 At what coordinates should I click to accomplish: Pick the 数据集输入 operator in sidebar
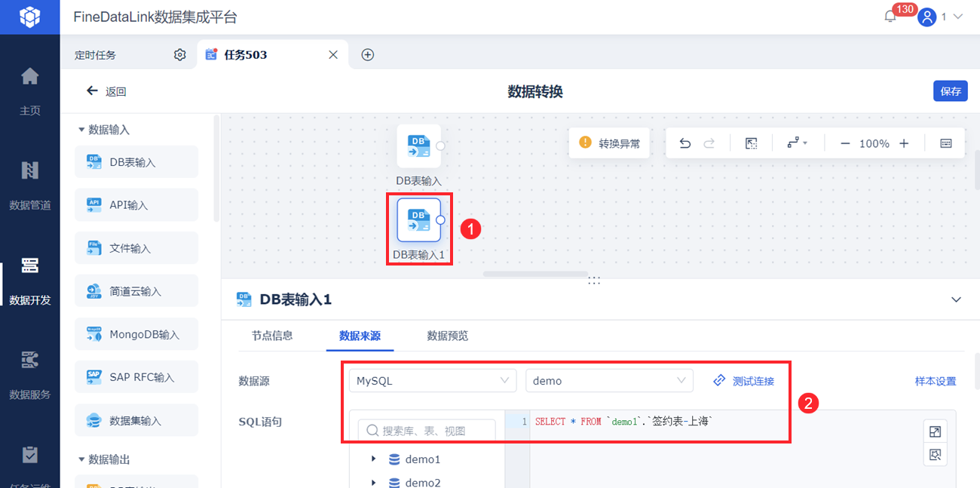(136, 420)
